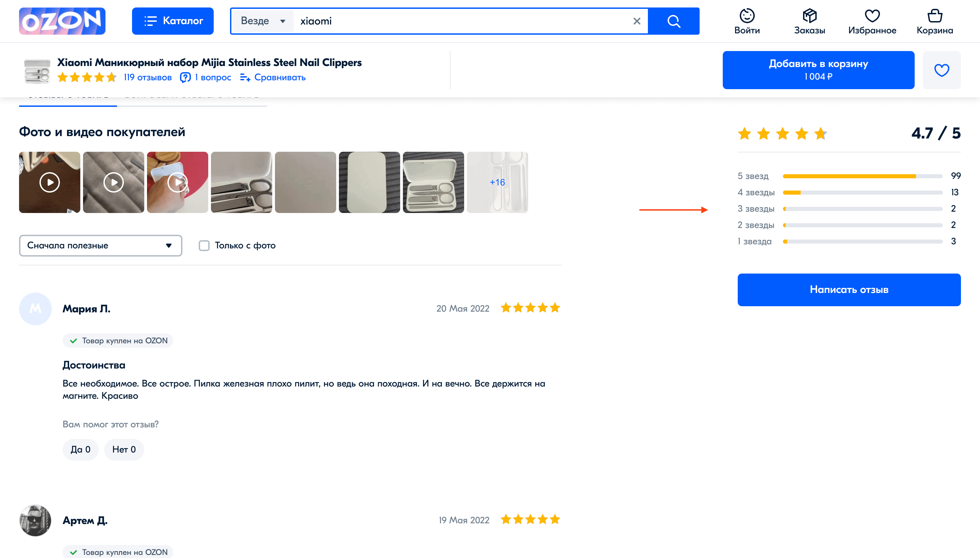The width and height of the screenshot is (980, 558).
Task: Open the Войти login icon
Action: click(747, 21)
